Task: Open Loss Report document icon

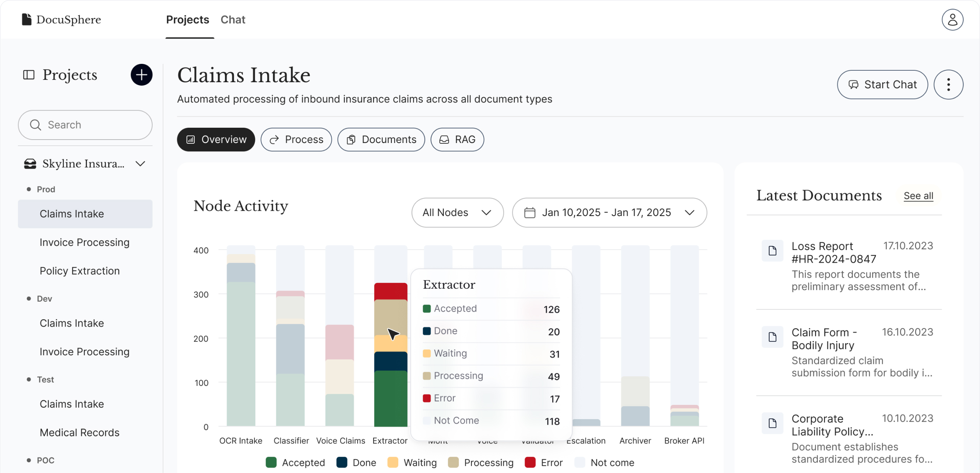Action: (x=772, y=250)
